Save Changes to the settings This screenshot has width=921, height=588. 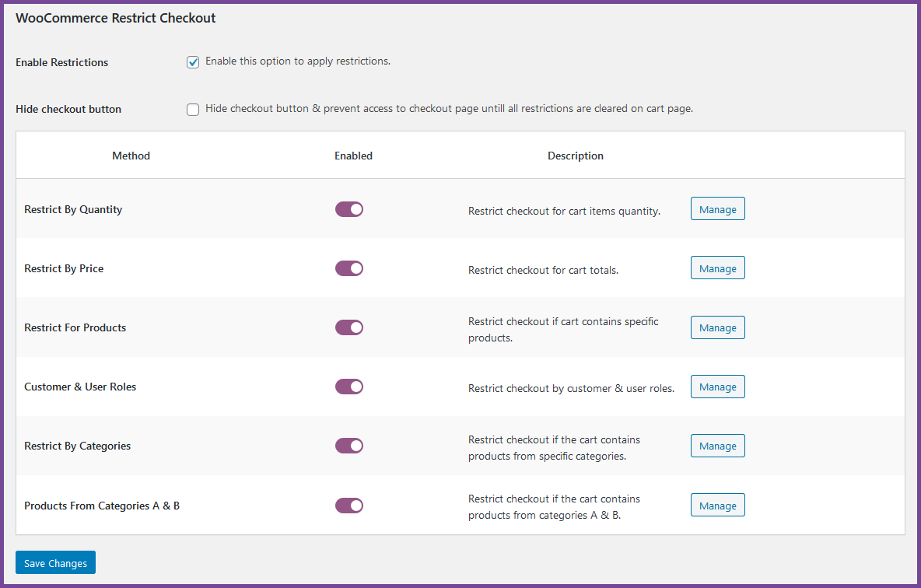coord(56,563)
